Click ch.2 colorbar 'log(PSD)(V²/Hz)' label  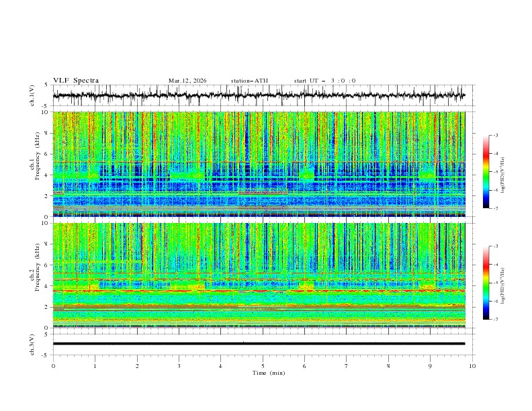click(502, 285)
